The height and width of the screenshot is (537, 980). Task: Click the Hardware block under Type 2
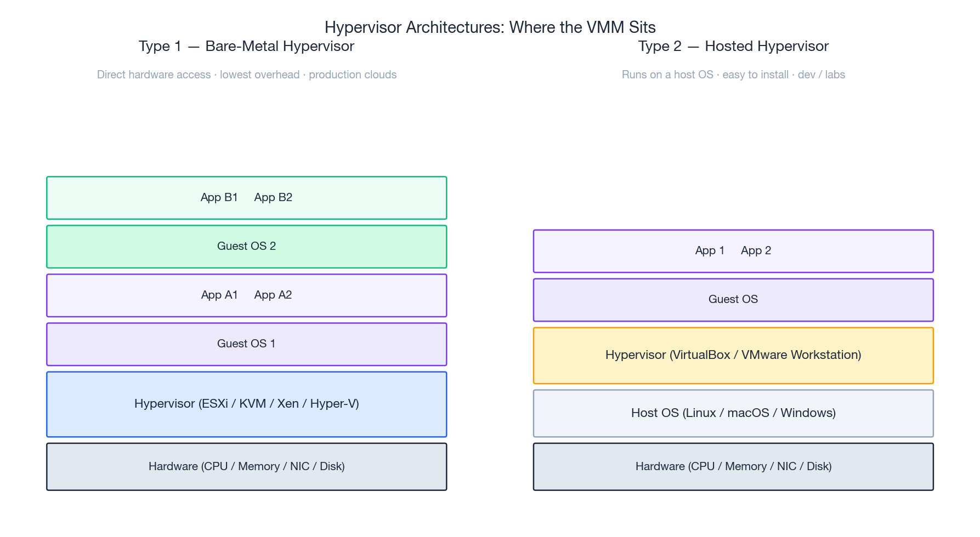coord(733,466)
